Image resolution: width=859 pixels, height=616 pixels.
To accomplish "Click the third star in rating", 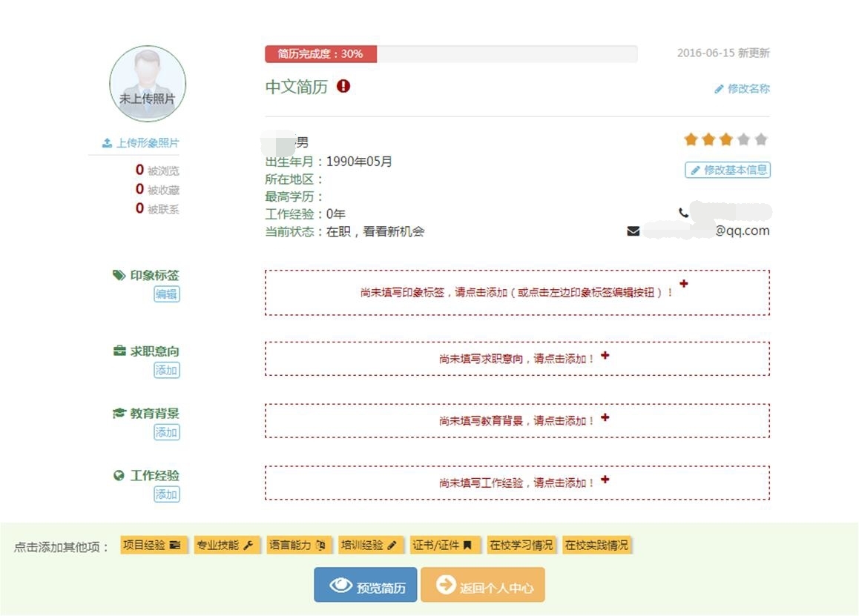I will (725, 139).
